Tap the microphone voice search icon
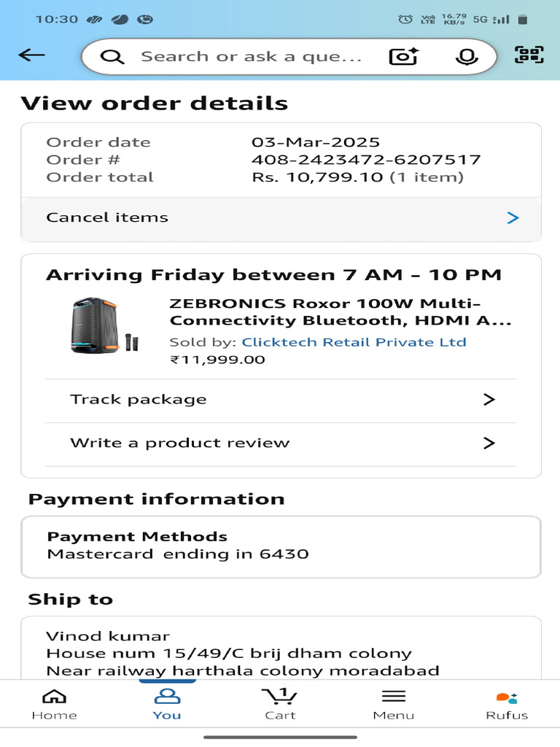 (466, 57)
